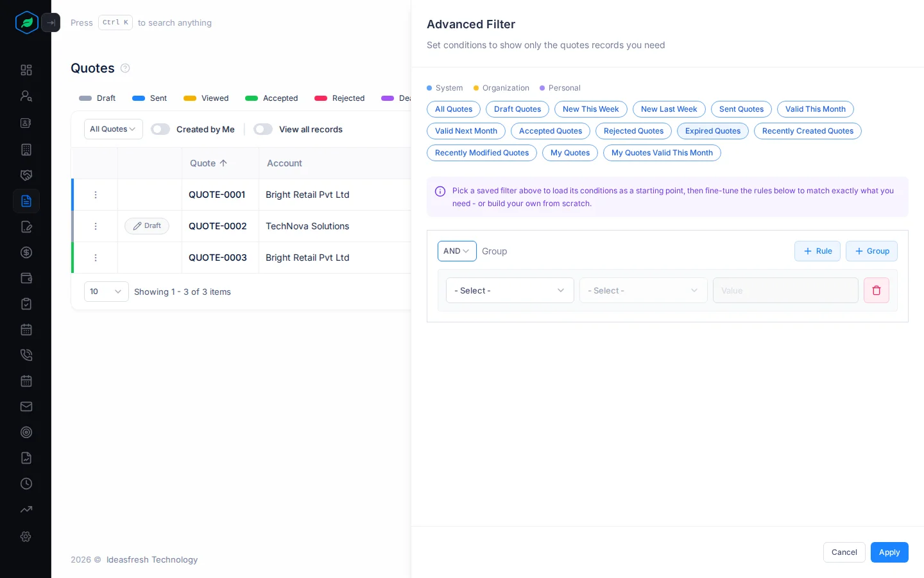Enable the View all records switch

coord(263,129)
